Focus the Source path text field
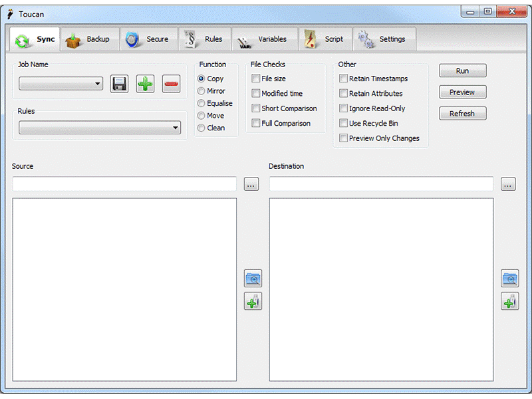Viewport: 532px width, 399px height. [124, 184]
